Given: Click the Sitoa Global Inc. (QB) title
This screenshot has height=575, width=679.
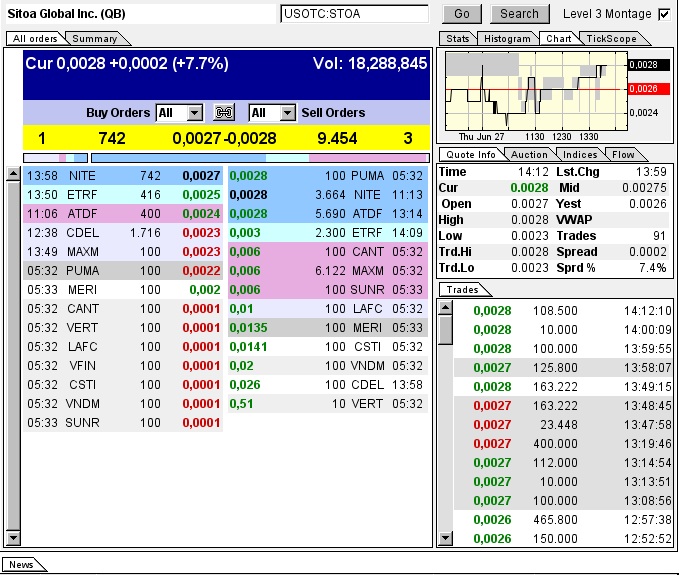Looking at the screenshot, I should tap(66, 14).
